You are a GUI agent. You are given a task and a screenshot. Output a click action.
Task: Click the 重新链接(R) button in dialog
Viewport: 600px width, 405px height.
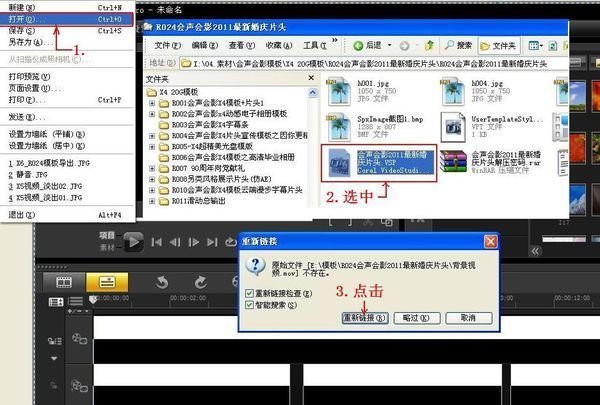(365, 318)
